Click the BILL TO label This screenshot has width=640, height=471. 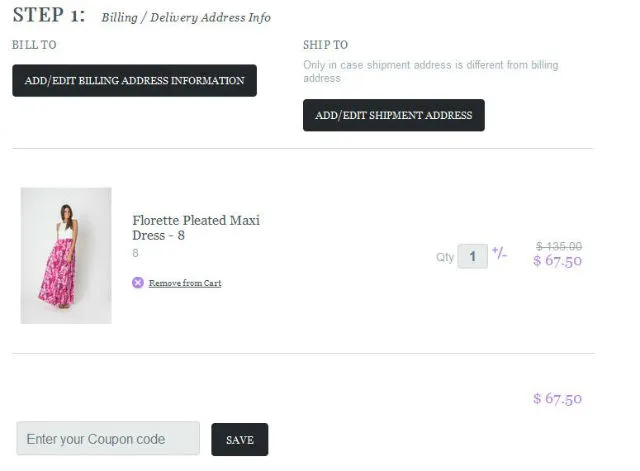[34, 45]
